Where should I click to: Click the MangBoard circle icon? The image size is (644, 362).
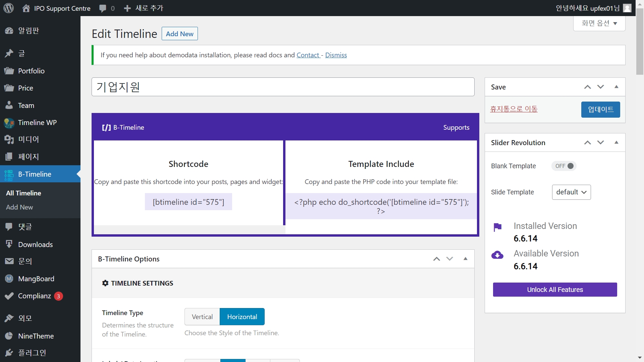tap(9, 279)
